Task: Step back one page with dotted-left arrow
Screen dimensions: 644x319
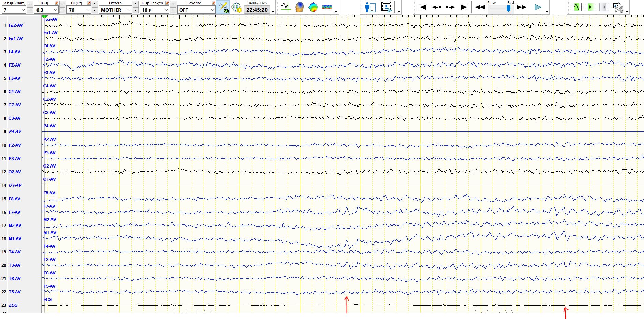Action: 437,7
